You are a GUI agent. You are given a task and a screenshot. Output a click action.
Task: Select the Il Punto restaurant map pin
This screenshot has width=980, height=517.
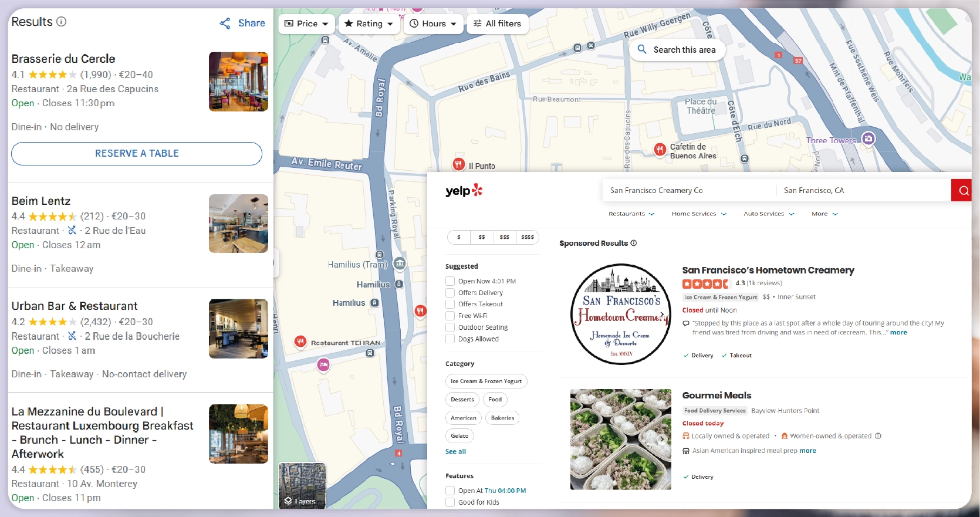pos(459,164)
